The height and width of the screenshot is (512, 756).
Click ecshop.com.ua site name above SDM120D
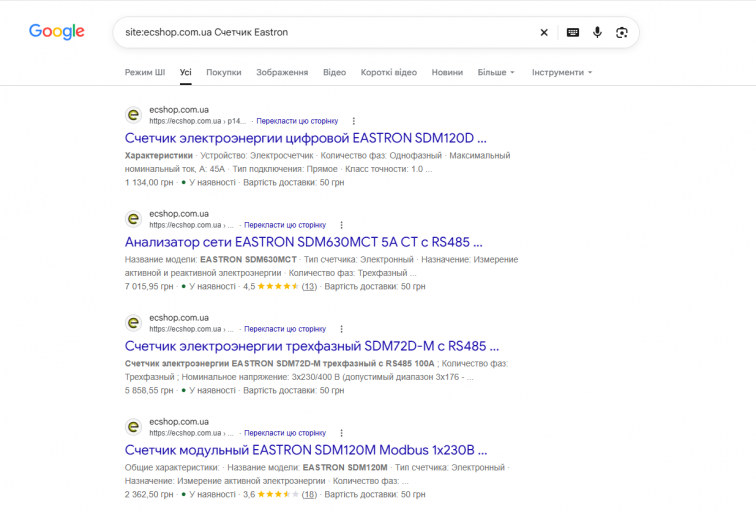[x=179, y=110]
